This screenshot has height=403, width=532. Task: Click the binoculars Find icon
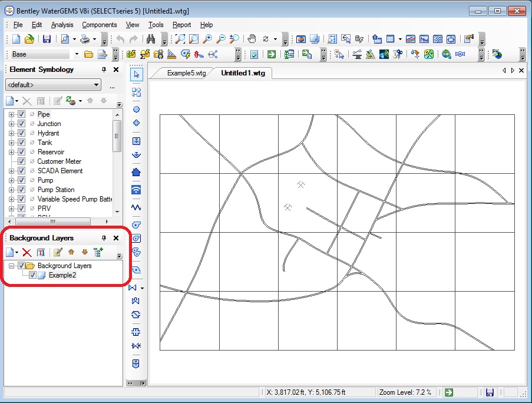point(150,39)
